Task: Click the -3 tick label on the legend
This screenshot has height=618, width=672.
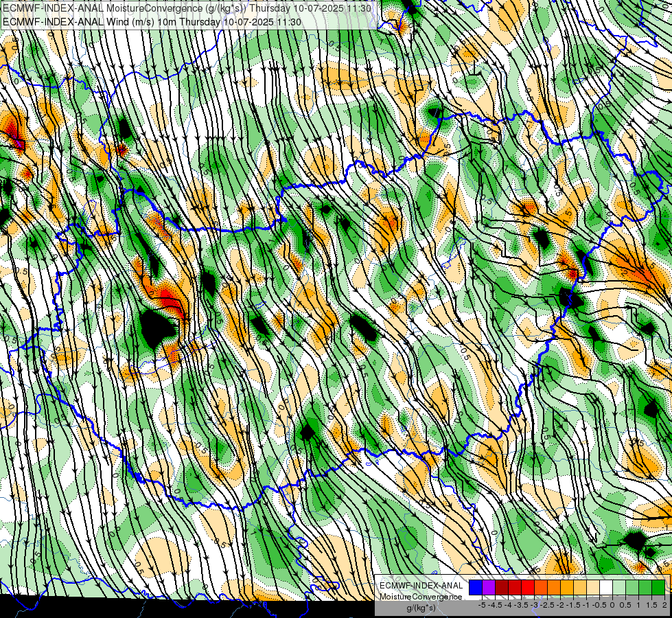Action: [535, 605]
